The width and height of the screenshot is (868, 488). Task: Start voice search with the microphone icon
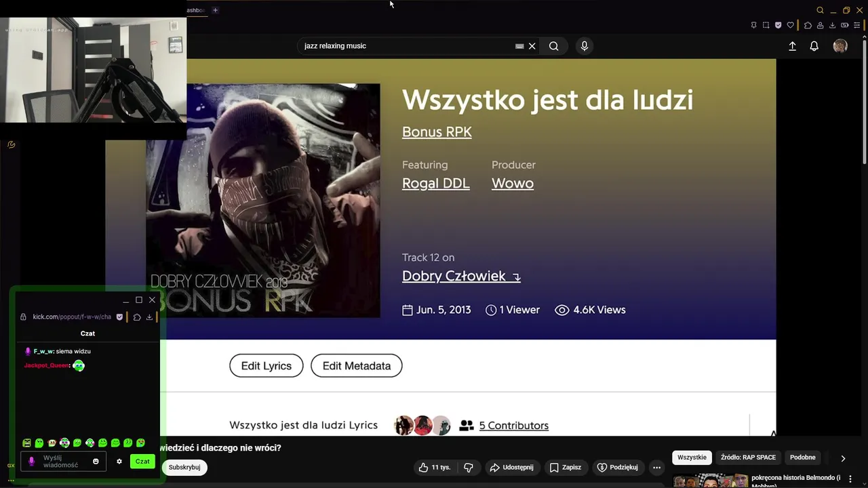585,46
